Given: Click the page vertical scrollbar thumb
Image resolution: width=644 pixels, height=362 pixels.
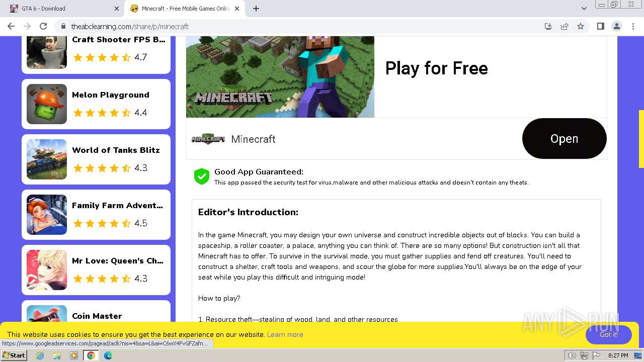Looking at the screenshot, I should coord(641,139).
